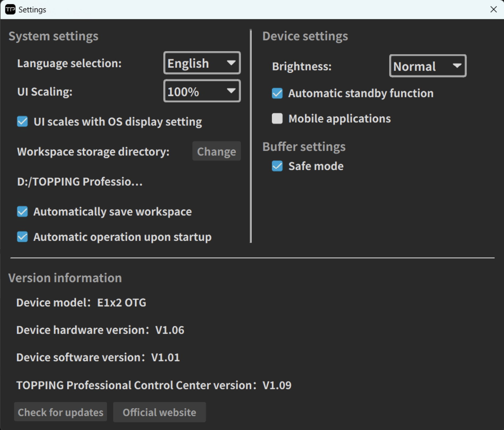This screenshot has width=504, height=430.
Task: Enable the Mobile applications checkbox
Action: [277, 119]
